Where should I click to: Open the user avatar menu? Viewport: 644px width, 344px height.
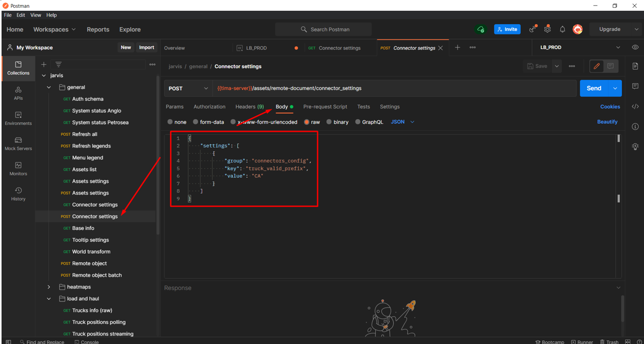coord(578,29)
